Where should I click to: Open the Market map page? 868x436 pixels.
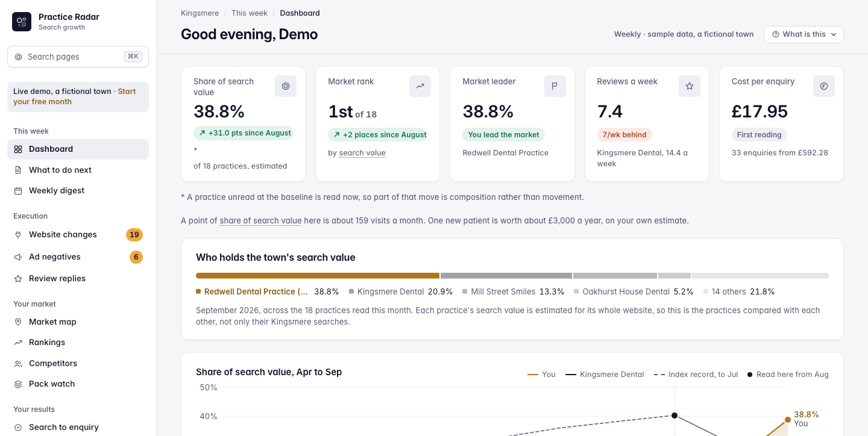coord(78,322)
